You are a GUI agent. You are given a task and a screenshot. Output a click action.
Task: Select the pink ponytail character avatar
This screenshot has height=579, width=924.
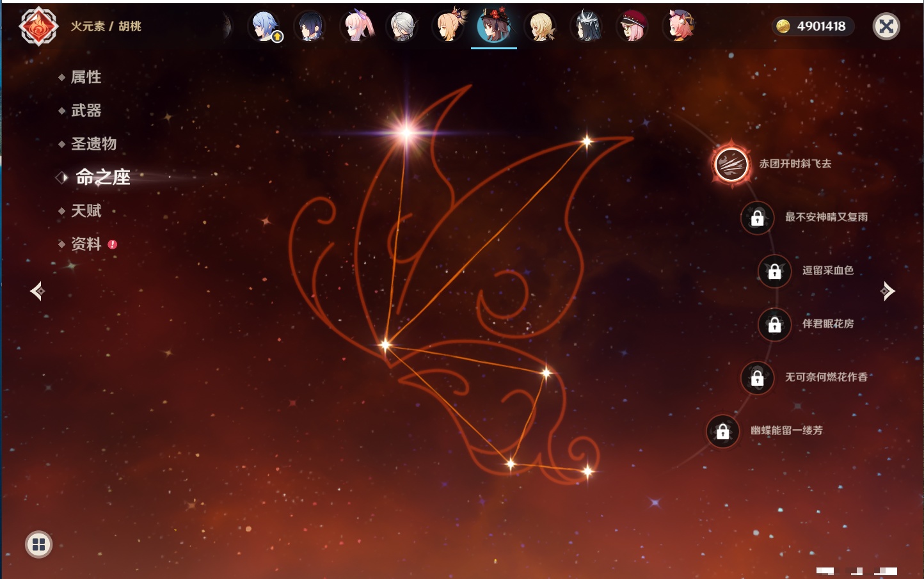pyautogui.click(x=357, y=26)
